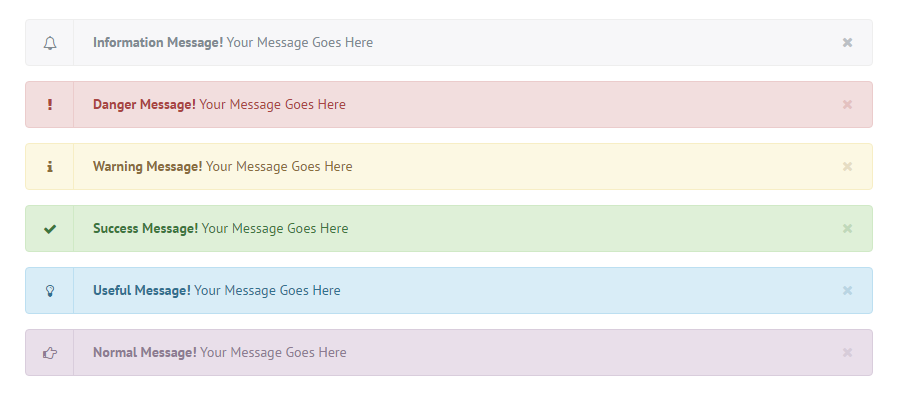Click the info 'i' icon in Warning alert
902x398 pixels.
coord(50,167)
